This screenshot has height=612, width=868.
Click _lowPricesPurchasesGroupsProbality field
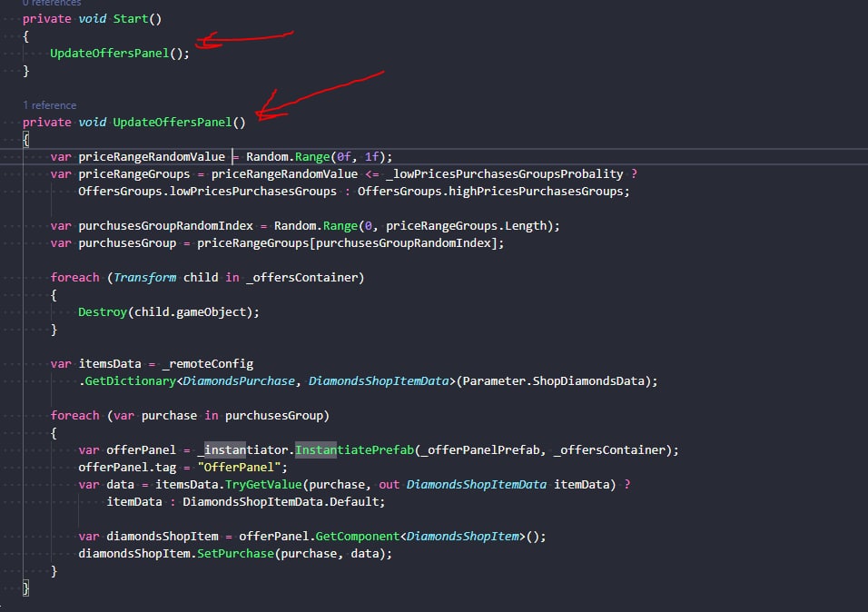point(505,174)
